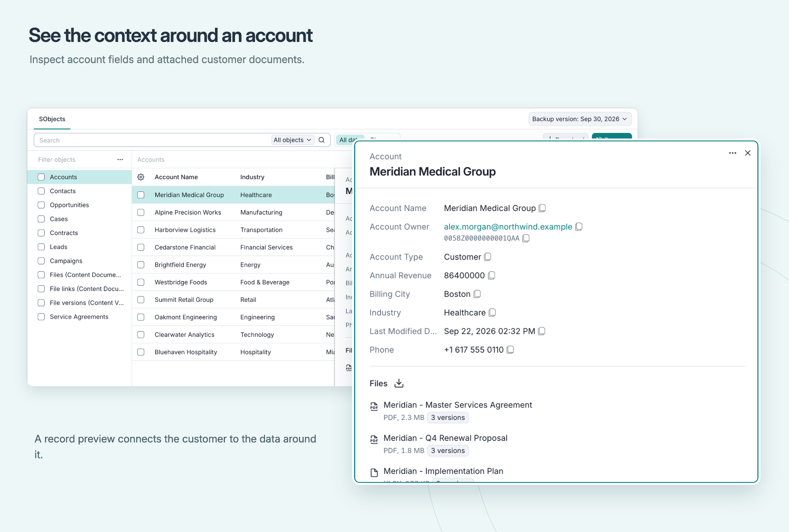Screen dimensions: 789x532
Task: Sort by the Industry column header
Action: (252, 177)
